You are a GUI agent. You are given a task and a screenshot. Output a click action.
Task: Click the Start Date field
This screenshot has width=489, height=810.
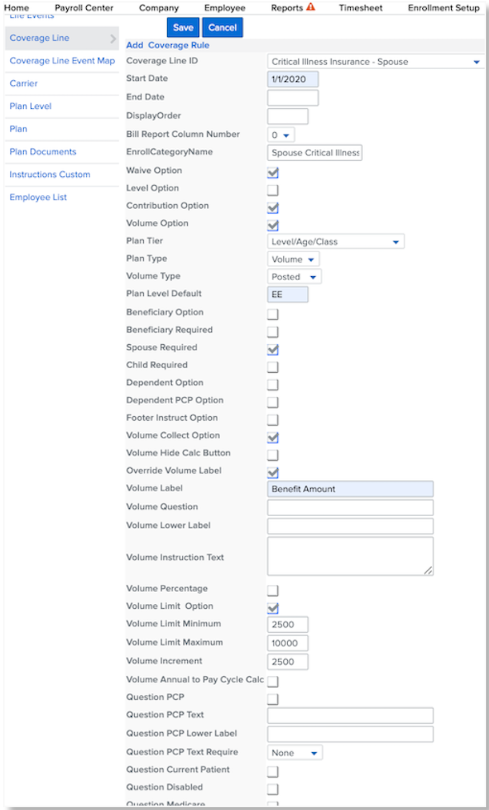pyautogui.click(x=293, y=80)
